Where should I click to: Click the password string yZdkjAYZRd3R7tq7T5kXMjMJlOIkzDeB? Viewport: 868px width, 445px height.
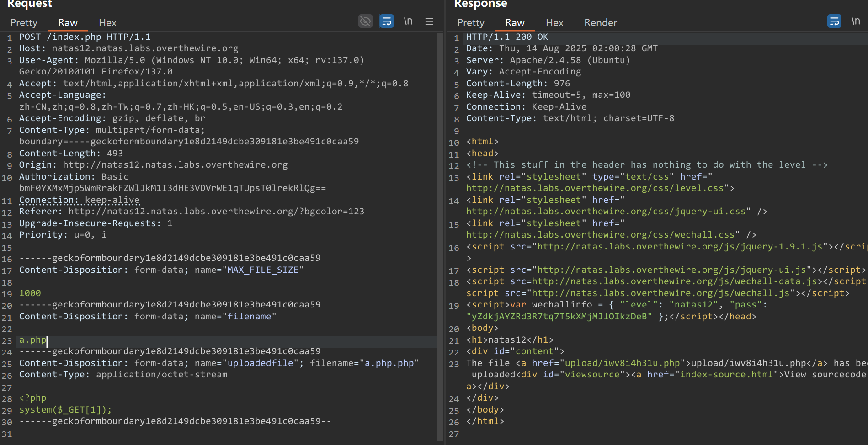coord(559,316)
